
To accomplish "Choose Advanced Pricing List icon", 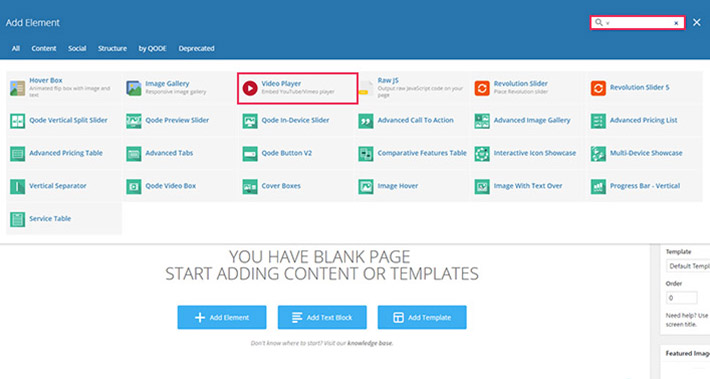I will pos(598,121).
